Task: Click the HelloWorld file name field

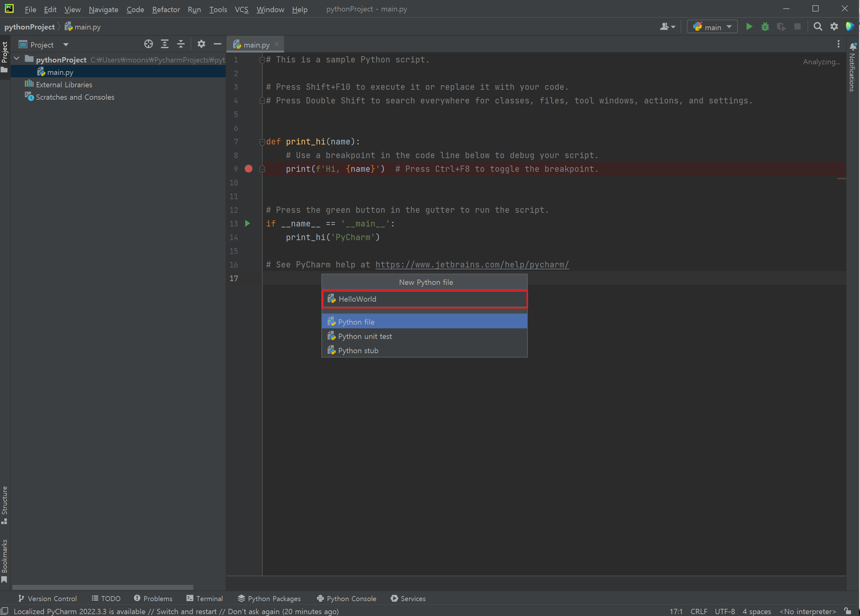Action: pos(425,299)
